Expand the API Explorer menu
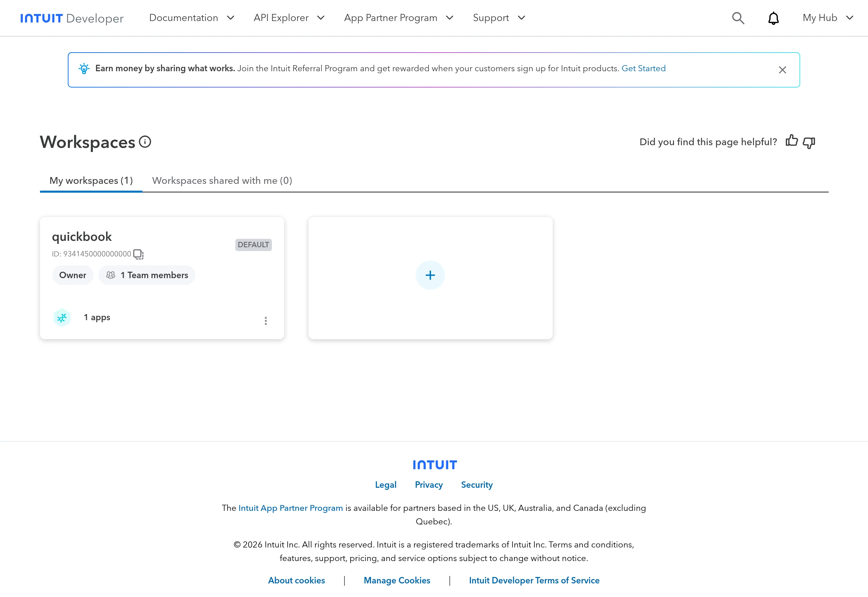This screenshot has height=597, width=868. coord(289,18)
